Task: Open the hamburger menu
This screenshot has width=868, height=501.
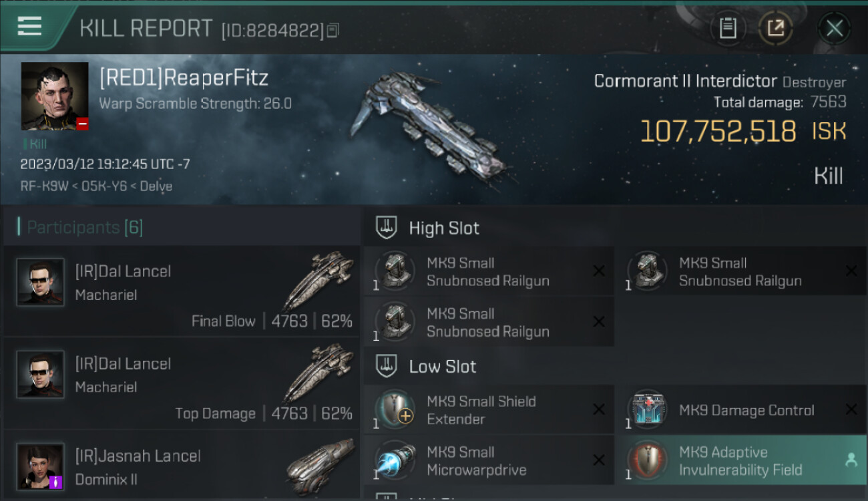Action: pyautogui.click(x=29, y=26)
